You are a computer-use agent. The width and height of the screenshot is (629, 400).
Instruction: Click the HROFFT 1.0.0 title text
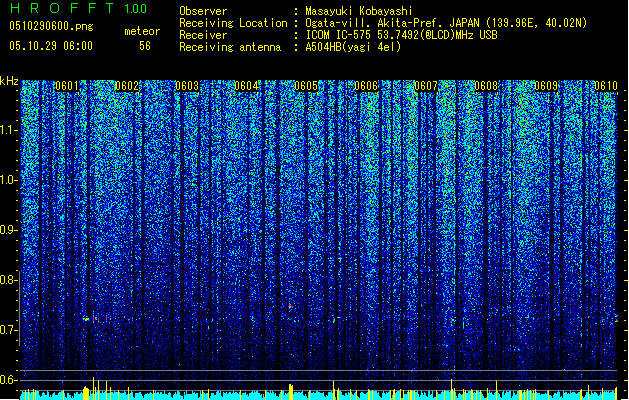[x=78, y=8]
